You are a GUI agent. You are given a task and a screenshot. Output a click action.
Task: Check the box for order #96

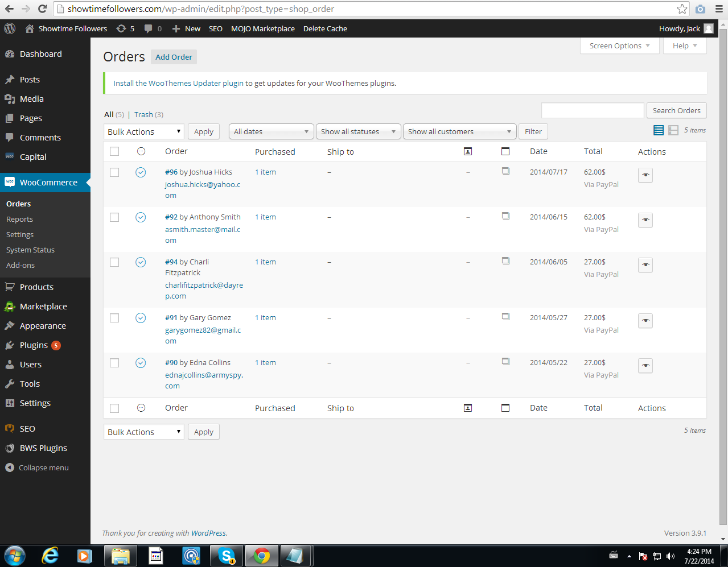pos(114,172)
